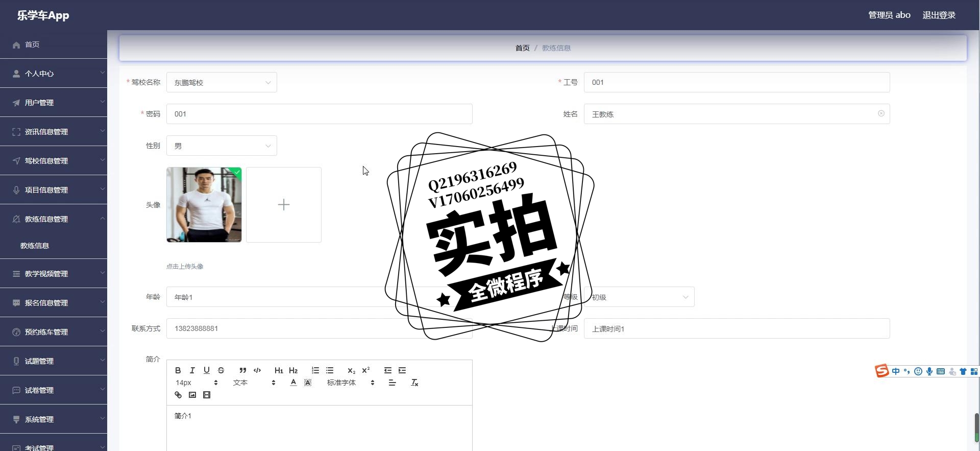The height and width of the screenshot is (451, 980).
Task: Apply Heading 2 style
Action: point(293,370)
